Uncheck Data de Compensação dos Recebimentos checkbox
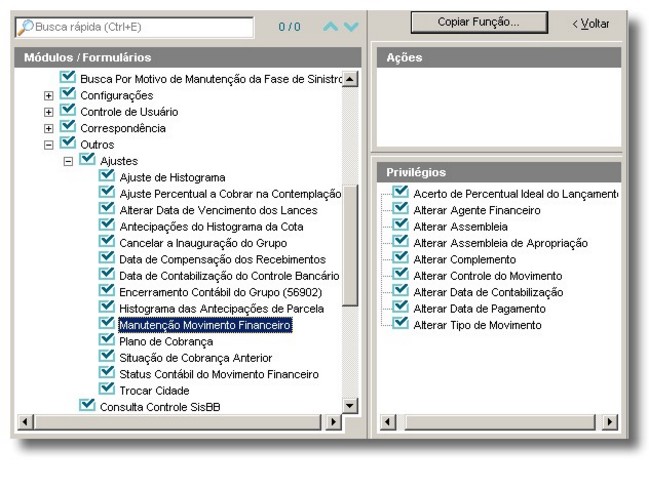Image resolution: width=649 pixels, height=490 pixels. click(107, 258)
